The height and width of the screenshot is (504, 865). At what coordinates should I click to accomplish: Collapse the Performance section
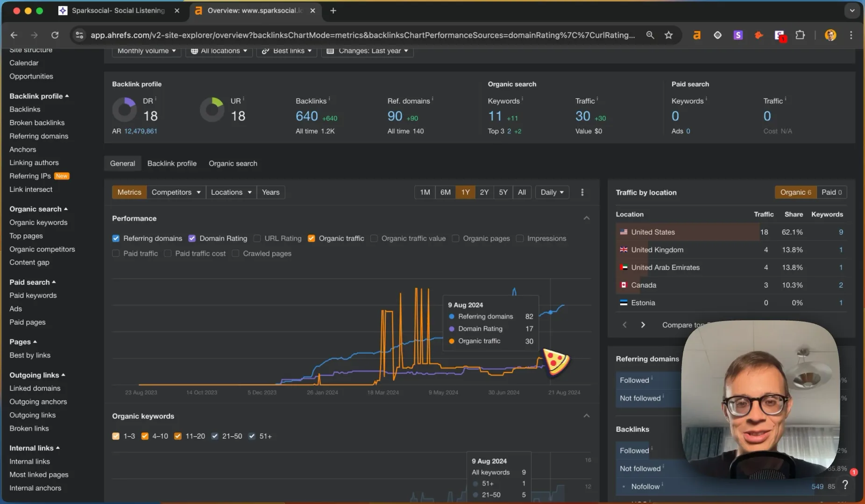[x=587, y=218]
